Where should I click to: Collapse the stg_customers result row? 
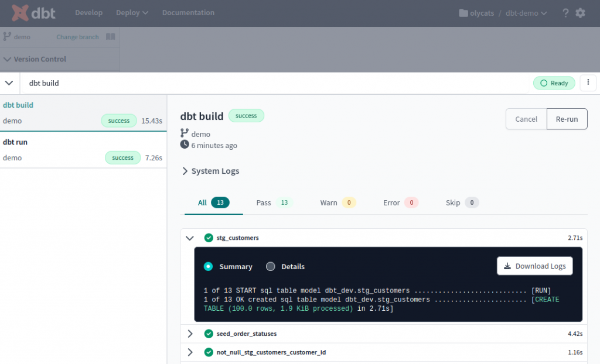click(190, 238)
